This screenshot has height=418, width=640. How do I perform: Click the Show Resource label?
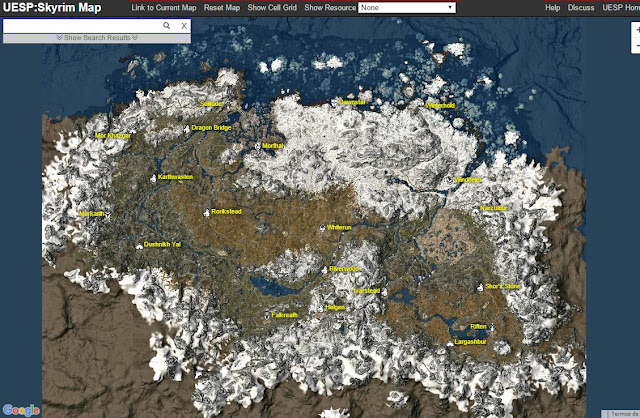330,7
